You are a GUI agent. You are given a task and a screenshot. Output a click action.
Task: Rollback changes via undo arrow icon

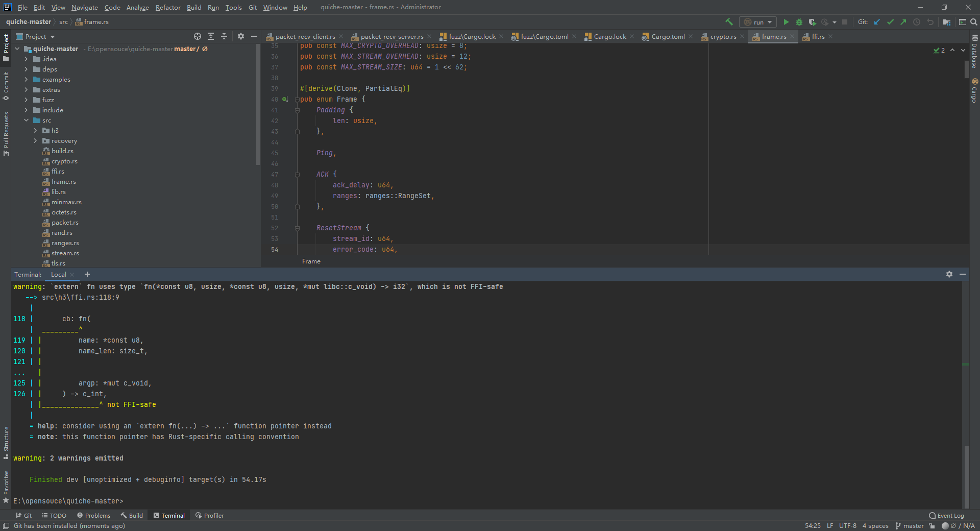pyautogui.click(x=930, y=22)
